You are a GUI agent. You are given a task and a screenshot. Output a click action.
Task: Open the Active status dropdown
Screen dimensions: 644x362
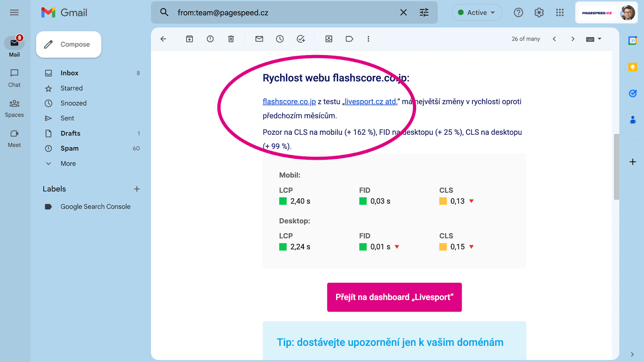pos(477,12)
